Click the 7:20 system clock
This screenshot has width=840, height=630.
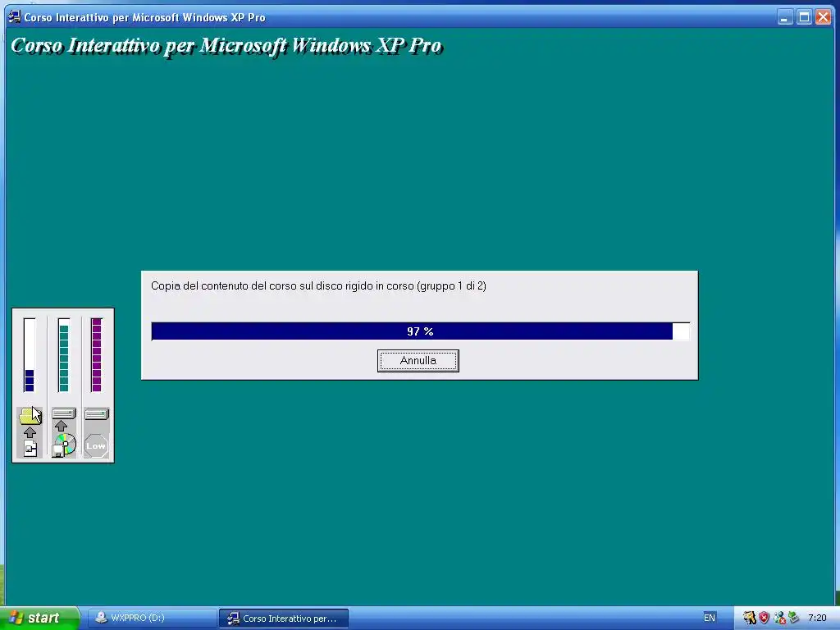point(817,618)
